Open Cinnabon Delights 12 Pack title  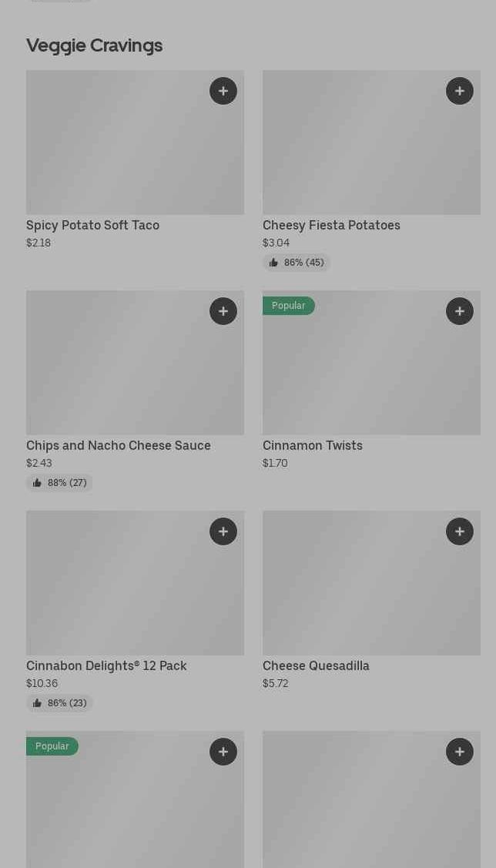[106, 665]
